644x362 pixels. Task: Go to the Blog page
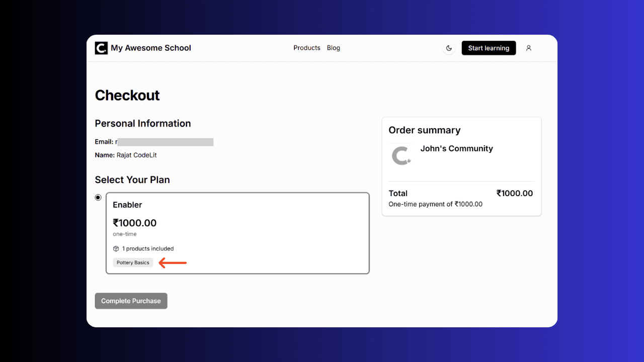pyautogui.click(x=334, y=48)
